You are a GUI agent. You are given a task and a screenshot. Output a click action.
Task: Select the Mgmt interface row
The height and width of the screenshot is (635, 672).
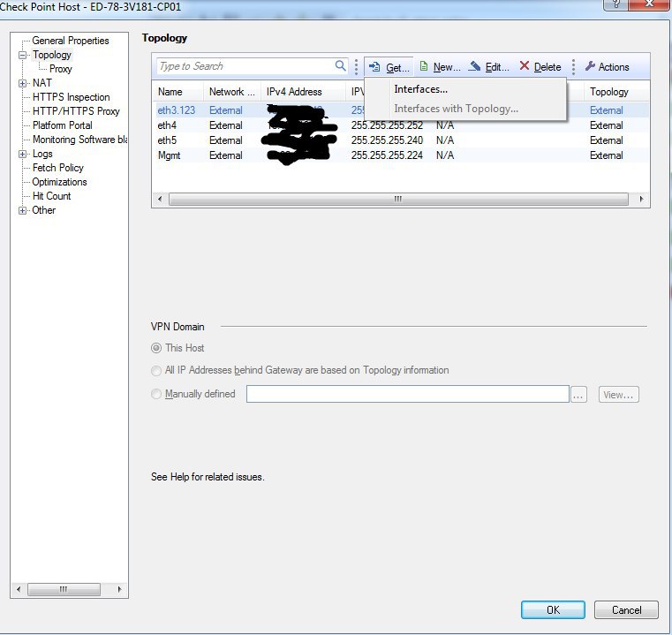[x=400, y=155]
